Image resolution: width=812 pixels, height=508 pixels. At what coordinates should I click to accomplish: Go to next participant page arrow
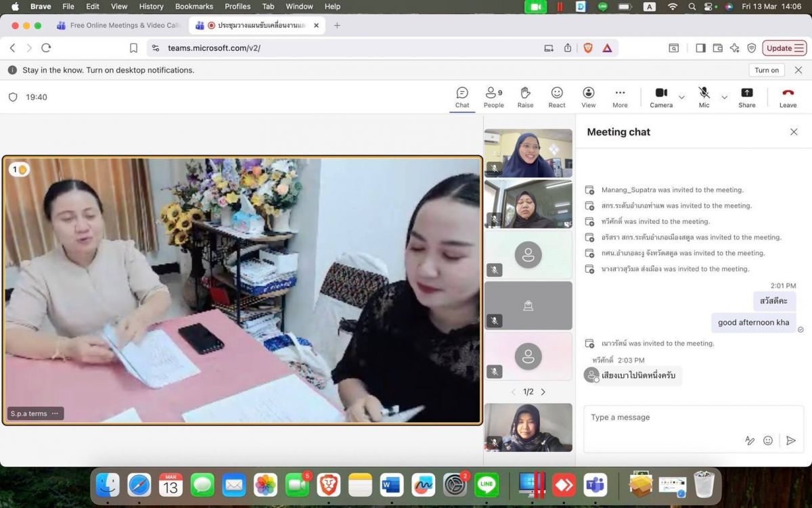click(543, 392)
